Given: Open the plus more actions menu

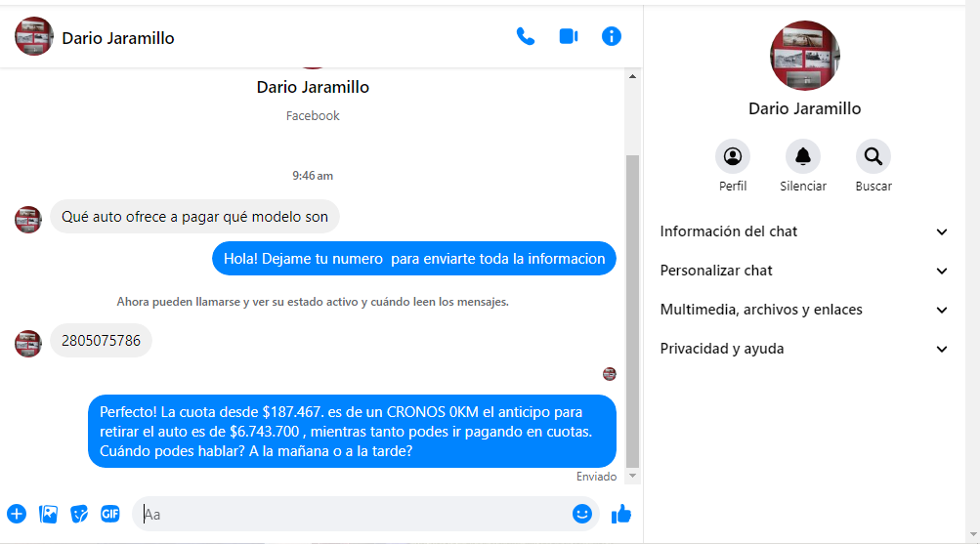Looking at the screenshot, I should (x=17, y=514).
